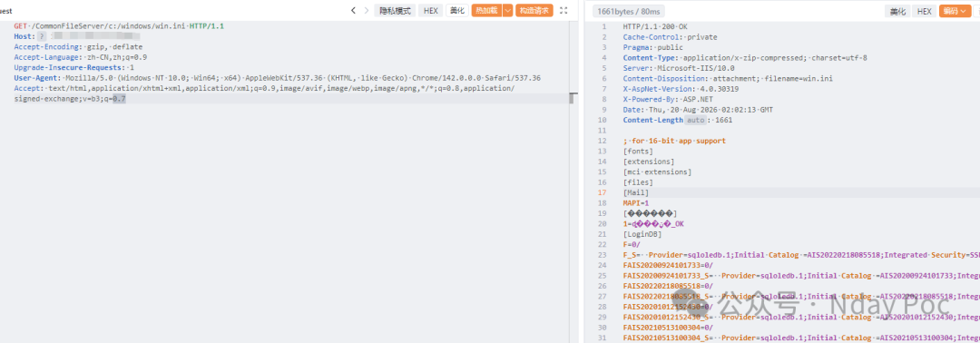Click the Date response header line
The height and width of the screenshot is (343, 980).
click(x=698, y=109)
